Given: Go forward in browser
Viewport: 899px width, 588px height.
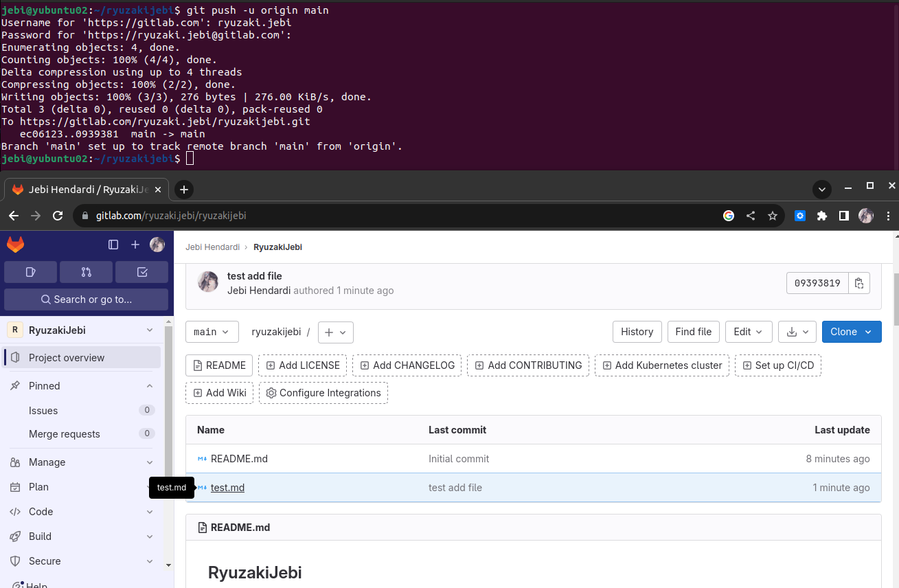Looking at the screenshot, I should click(36, 216).
